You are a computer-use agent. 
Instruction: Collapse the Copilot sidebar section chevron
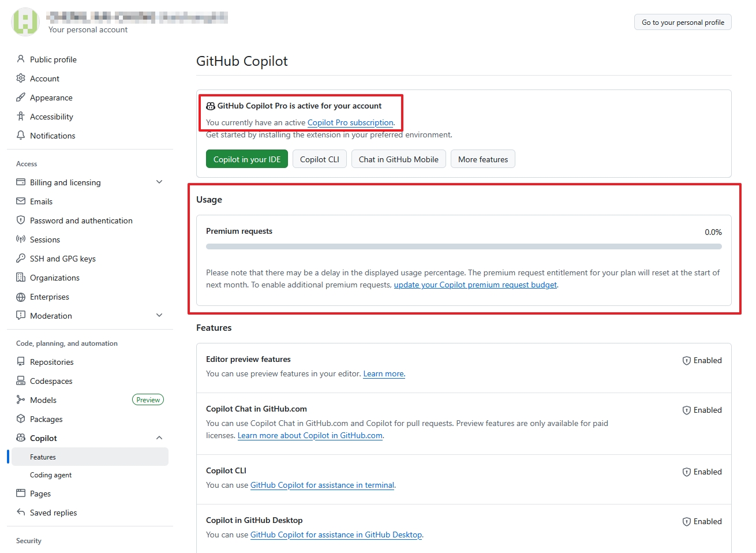pyautogui.click(x=159, y=438)
